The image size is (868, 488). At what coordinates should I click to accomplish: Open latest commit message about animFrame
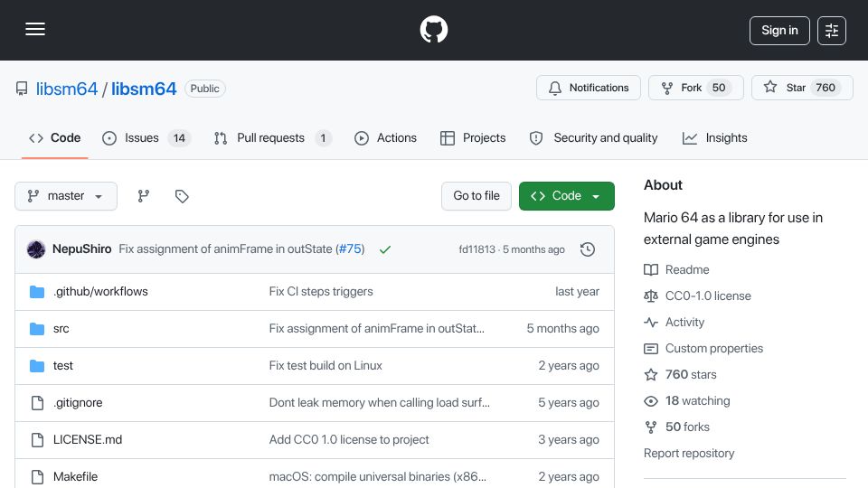pyautogui.click(x=225, y=249)
